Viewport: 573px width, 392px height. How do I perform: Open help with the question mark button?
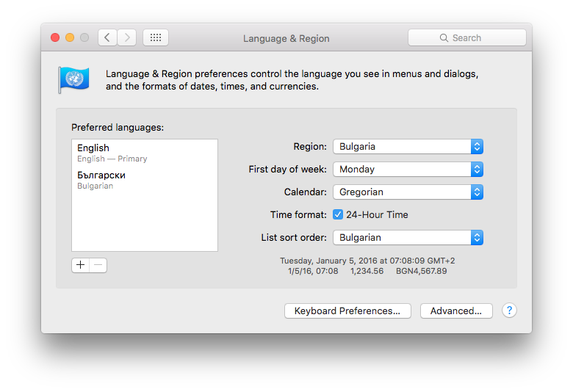pyautogui.click(x=509, y=311)
